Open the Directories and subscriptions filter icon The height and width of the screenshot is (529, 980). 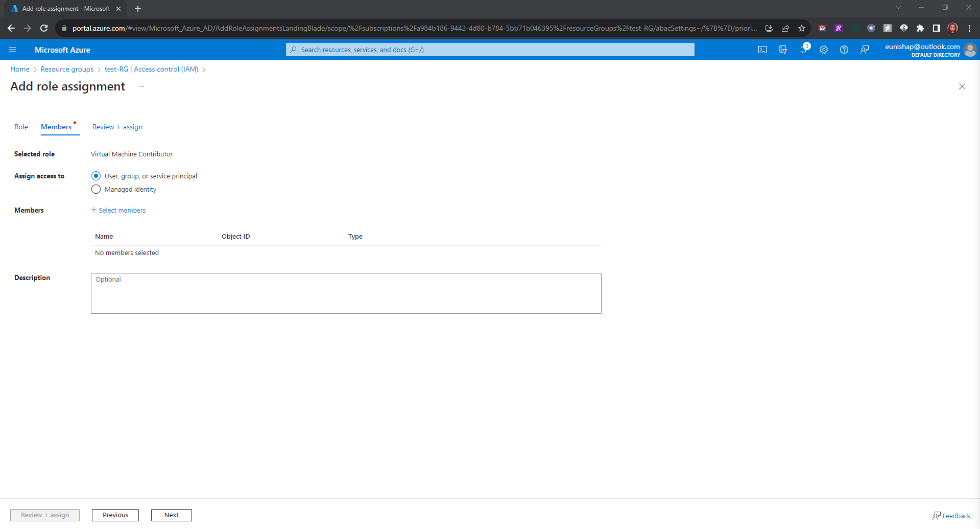click(782, 50)
